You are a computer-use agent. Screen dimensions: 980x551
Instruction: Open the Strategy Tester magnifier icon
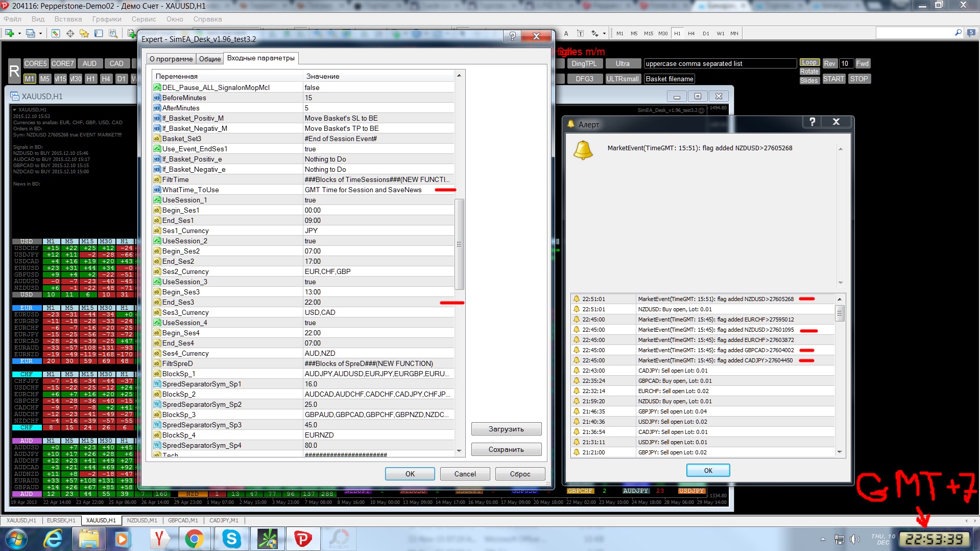[x=113, y=33]
